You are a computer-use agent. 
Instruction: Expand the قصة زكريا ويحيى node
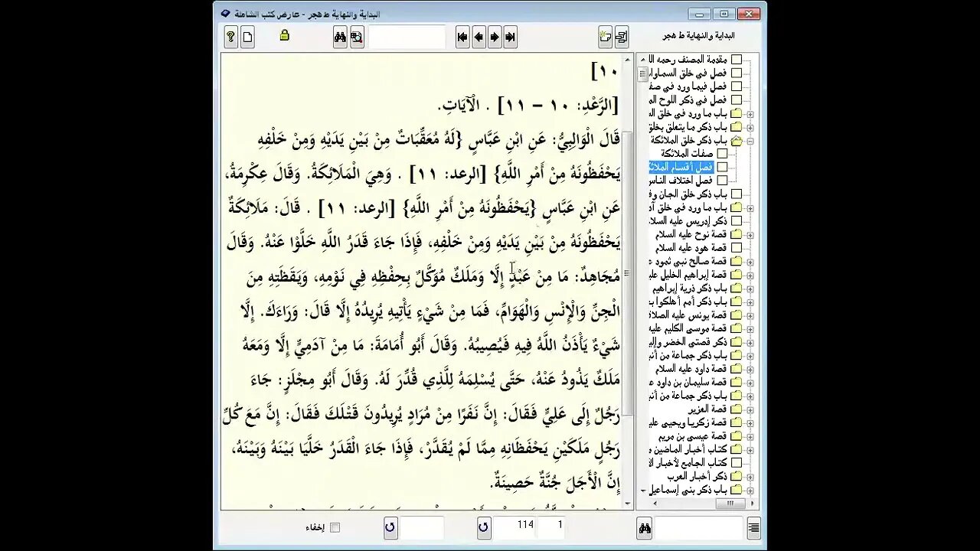point(750,422)
